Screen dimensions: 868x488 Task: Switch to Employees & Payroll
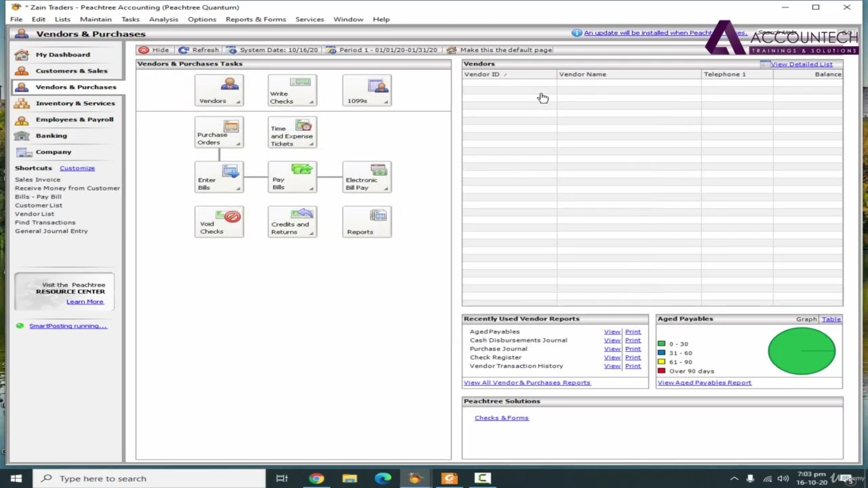tap(74, 119)
